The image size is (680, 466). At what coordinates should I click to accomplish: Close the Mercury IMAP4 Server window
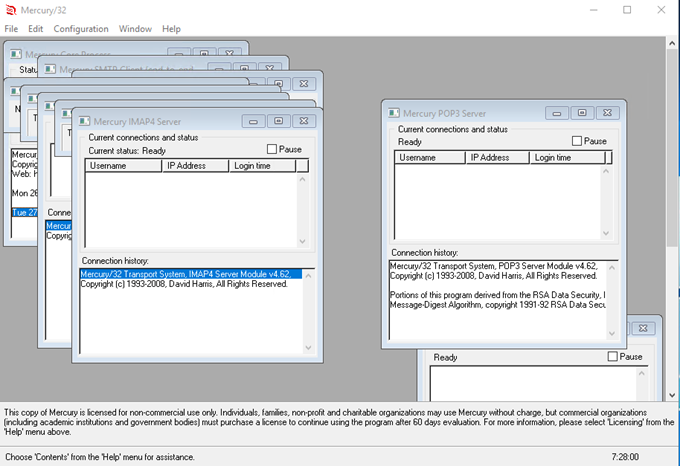click(x=304, y=121)
